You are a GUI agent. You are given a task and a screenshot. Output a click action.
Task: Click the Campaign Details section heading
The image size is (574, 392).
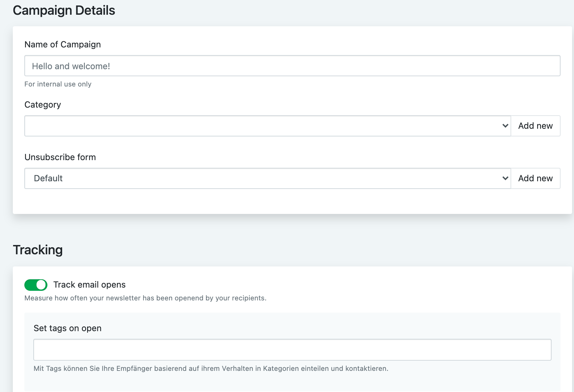tap(64, 11)
